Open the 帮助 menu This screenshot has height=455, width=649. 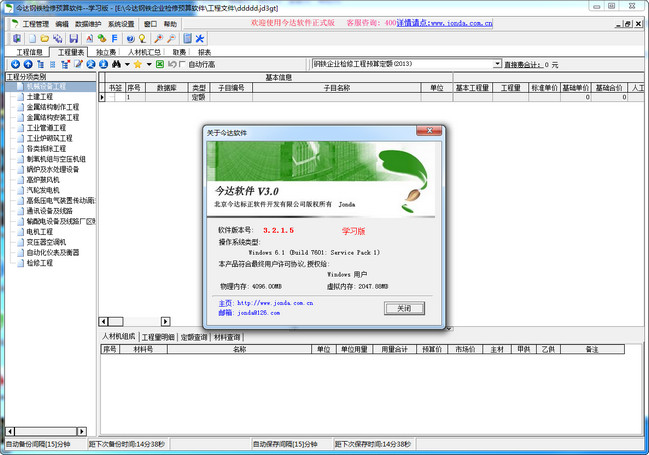(170, 24)
